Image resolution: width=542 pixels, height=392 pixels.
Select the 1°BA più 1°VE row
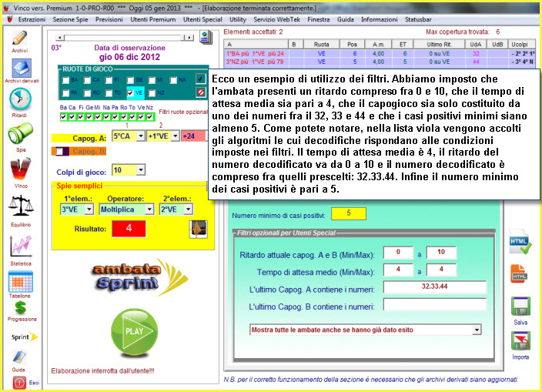[x=380, y=54]
